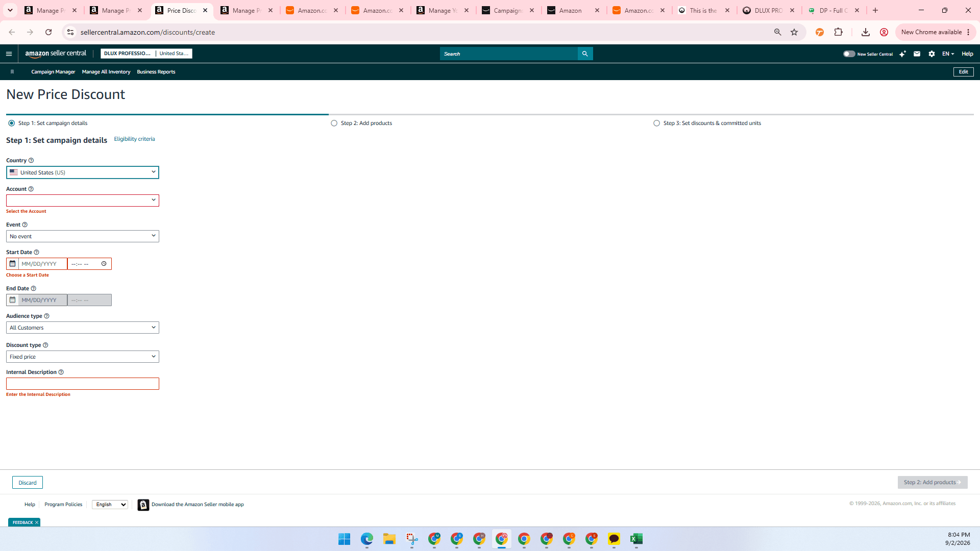Reload the page
980x551 pixels.
click(x=48, y=32)
